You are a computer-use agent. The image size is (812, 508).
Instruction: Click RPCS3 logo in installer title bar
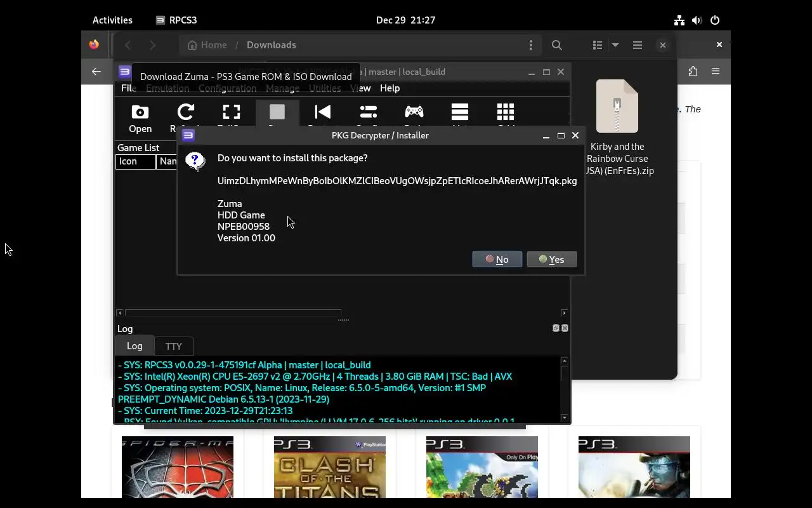[x=188, y=135]
